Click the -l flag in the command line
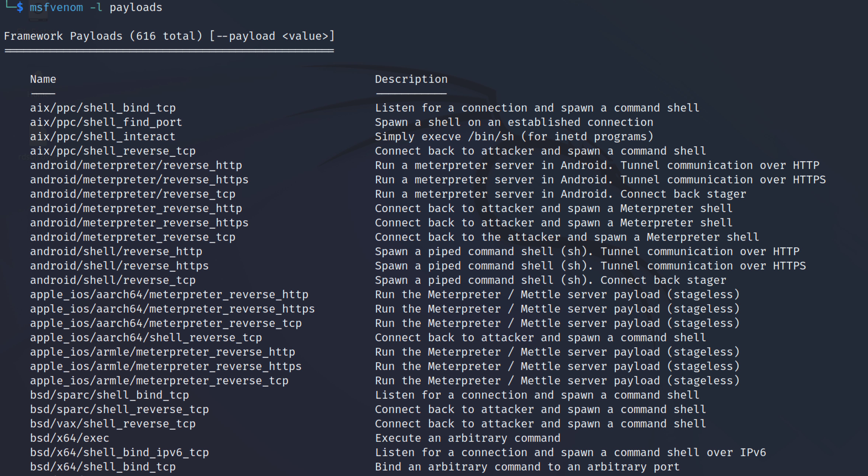The image size is (868, 476). pos(96,7)
